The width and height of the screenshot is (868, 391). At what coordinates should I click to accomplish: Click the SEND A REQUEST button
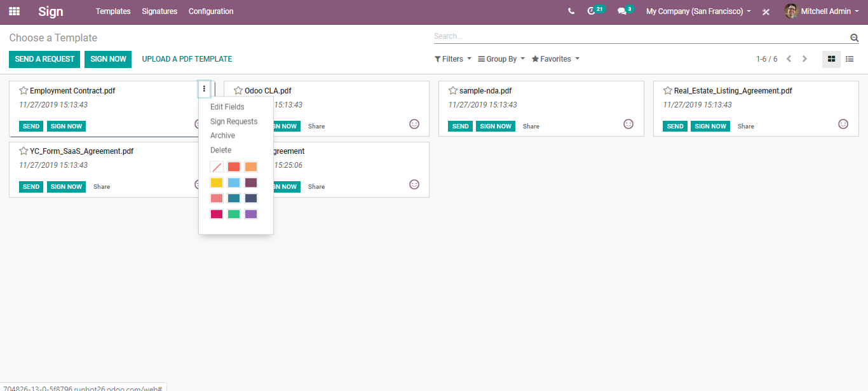[x=44, y=59]
